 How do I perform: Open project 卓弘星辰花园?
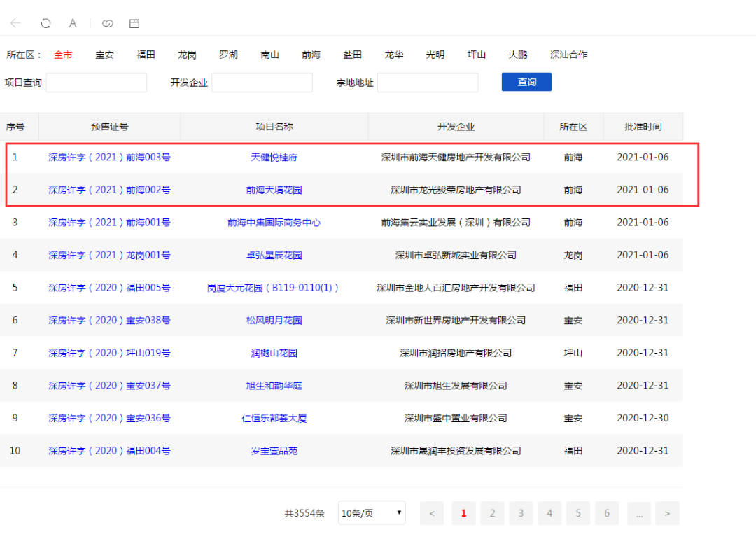[x=274, y=255]
